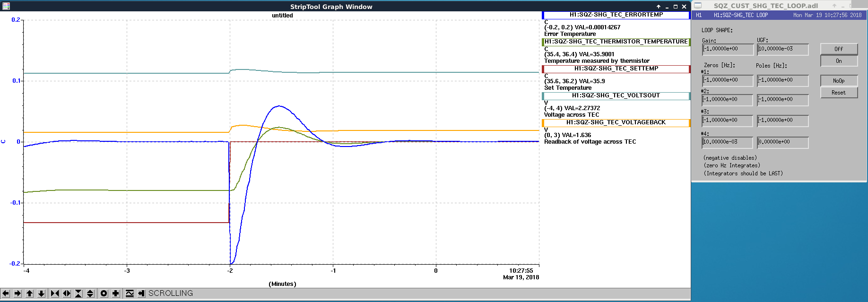Pan the graph down with the down arrow
This screenshot has height=302, width=868.
(41, 293)
